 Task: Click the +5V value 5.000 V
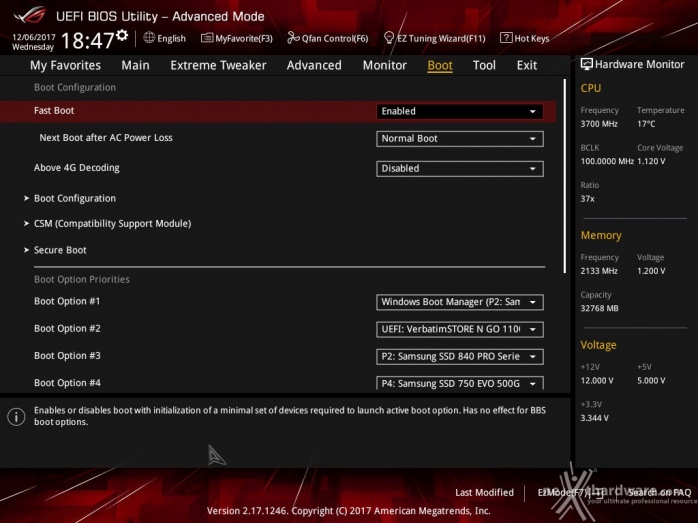pos(651,381)
